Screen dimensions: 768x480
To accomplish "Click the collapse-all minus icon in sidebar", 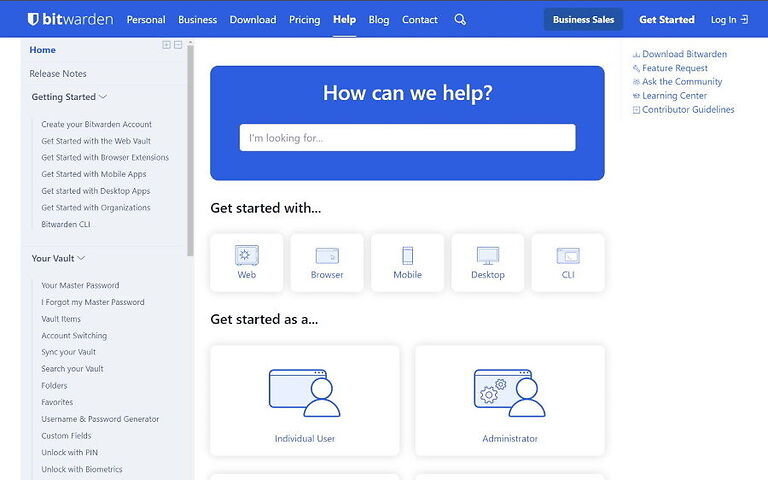I will coord(178,45).
